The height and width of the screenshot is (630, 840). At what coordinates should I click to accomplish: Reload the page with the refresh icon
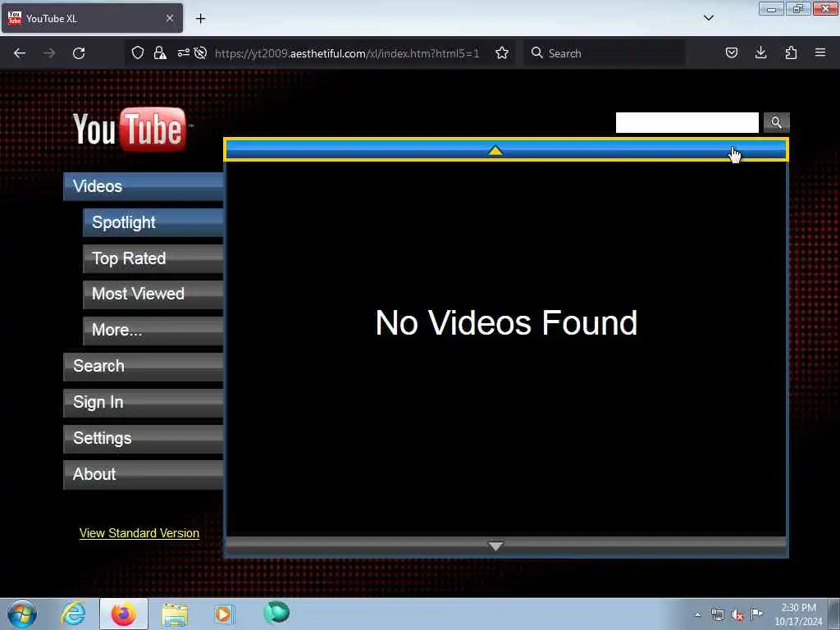click(79, 53)
